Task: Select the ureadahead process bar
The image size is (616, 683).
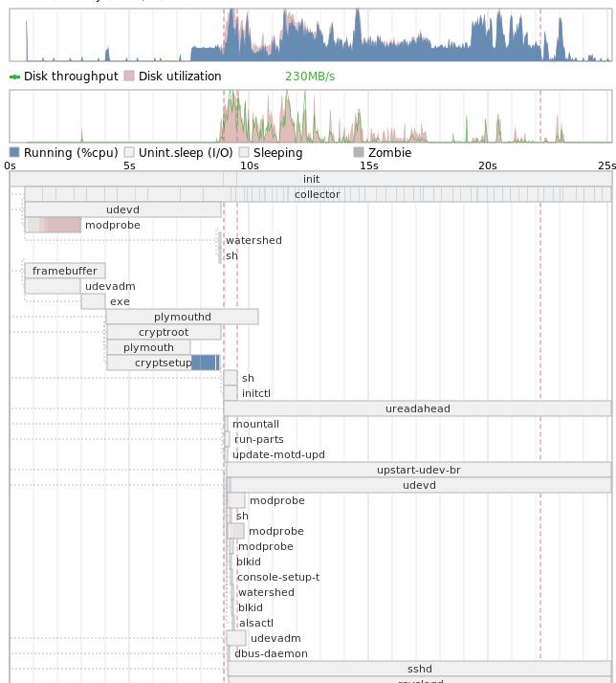Action: 417,408
